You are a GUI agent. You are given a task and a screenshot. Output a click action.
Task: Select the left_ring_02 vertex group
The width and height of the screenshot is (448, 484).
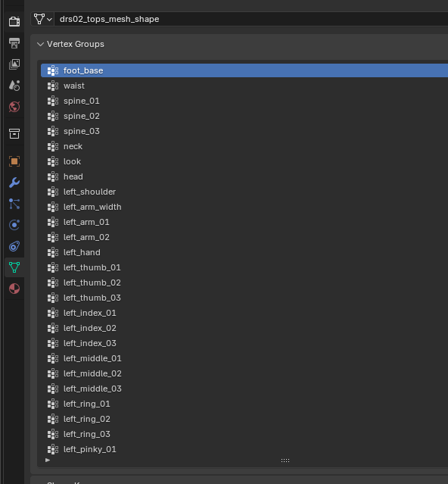(244, 419)
